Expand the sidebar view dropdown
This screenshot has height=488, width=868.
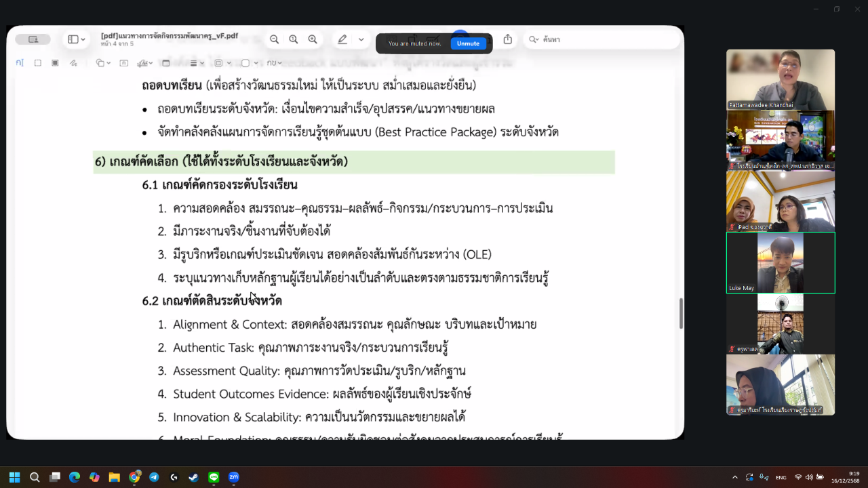tap(77, 40)
